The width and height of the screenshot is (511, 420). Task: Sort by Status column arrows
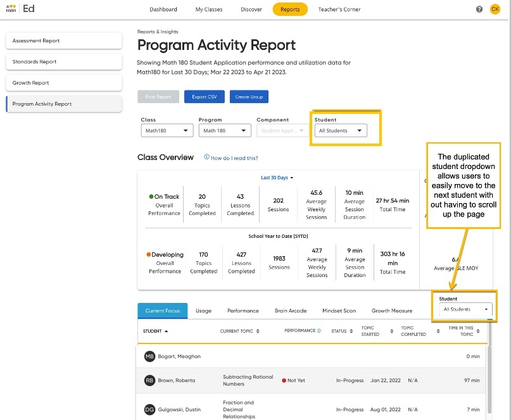tap(351, 331)
